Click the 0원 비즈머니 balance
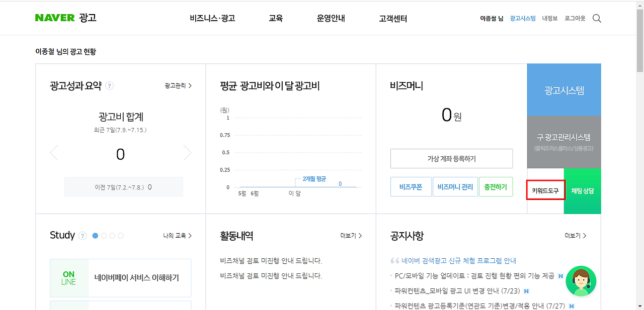This screenshot has height=310, width=644. click(x=451, y=116)
